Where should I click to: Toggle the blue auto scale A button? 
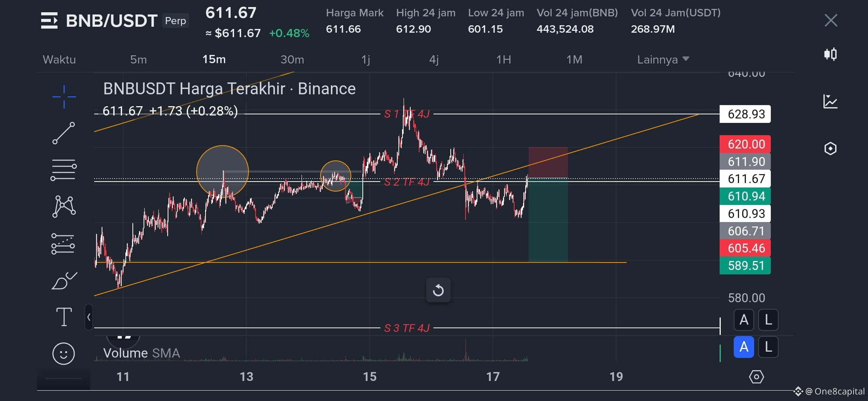pos(744,347)
